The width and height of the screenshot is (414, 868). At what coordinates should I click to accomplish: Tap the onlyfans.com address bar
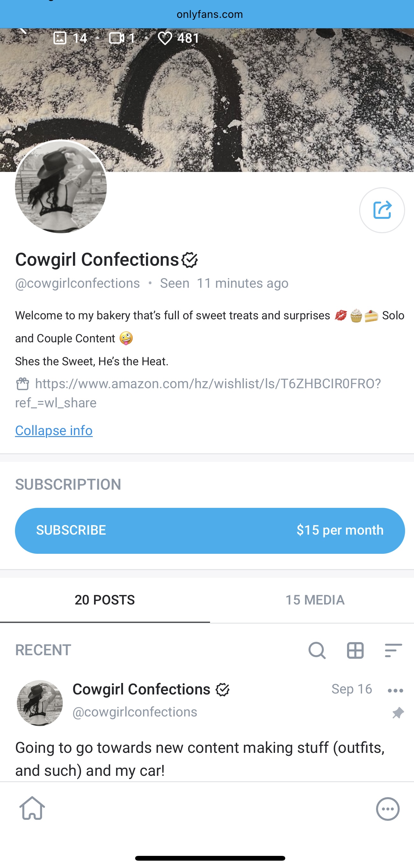(x=209, y=14)
